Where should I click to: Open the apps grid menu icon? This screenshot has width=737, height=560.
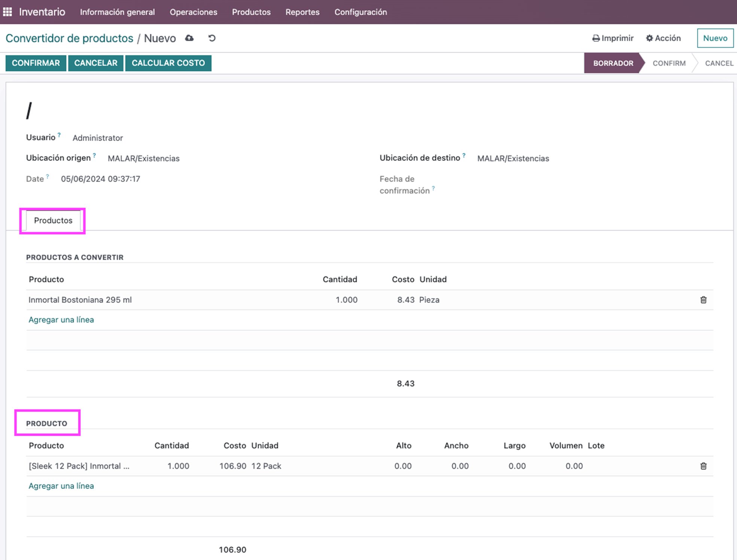[7, 12]
